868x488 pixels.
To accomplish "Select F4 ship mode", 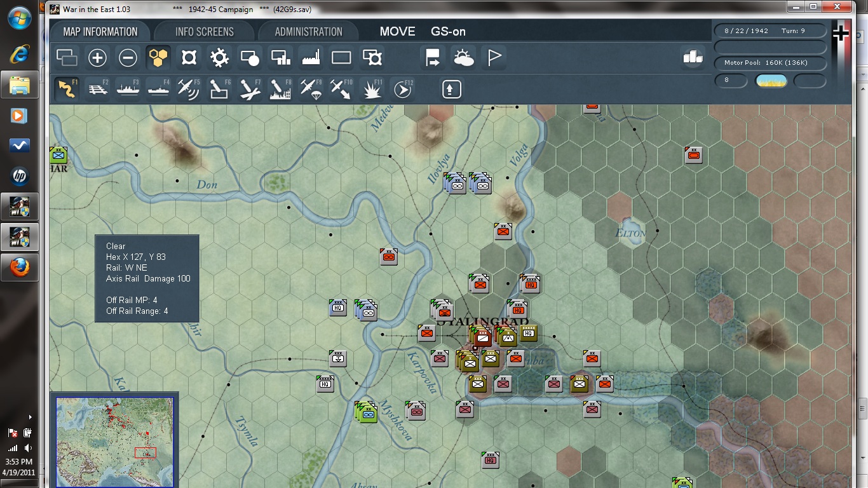I will point(158,89).
